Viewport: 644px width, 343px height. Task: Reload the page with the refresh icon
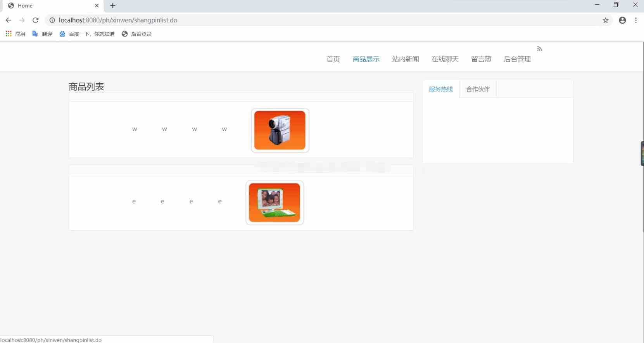35,20
